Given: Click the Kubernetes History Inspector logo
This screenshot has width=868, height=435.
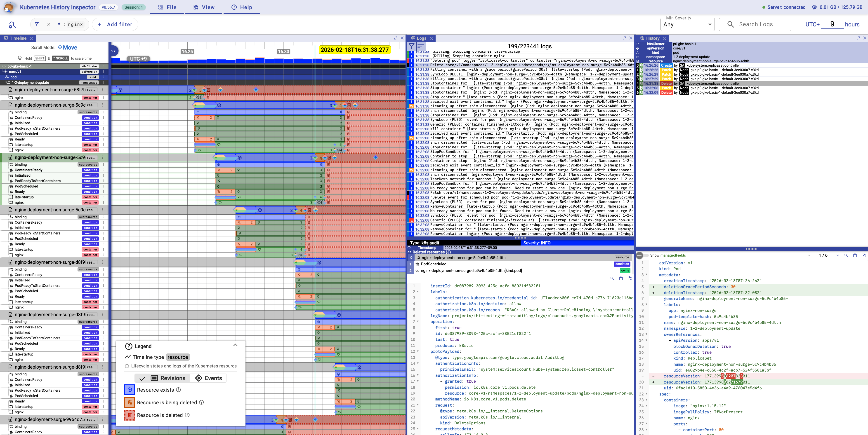Looking at the screenshot, I should 9,7.
